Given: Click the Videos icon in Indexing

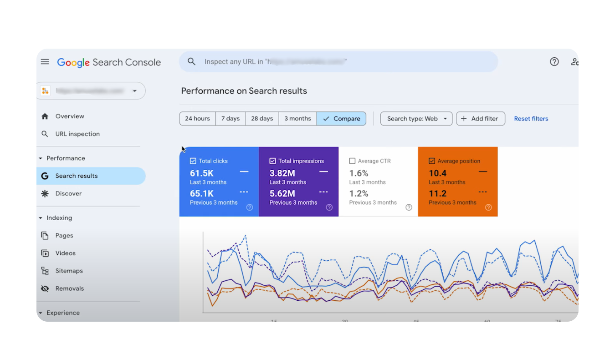Looking at the screenshot, I should 45,253.
